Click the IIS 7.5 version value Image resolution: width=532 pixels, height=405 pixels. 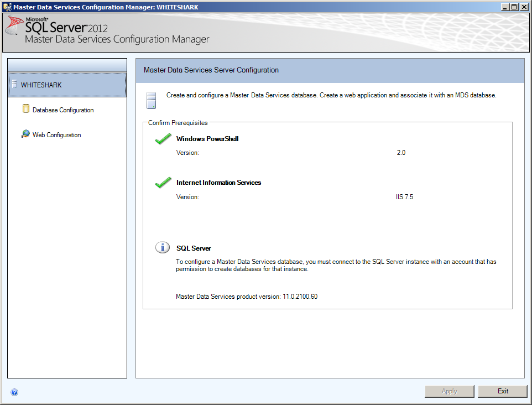404,196
